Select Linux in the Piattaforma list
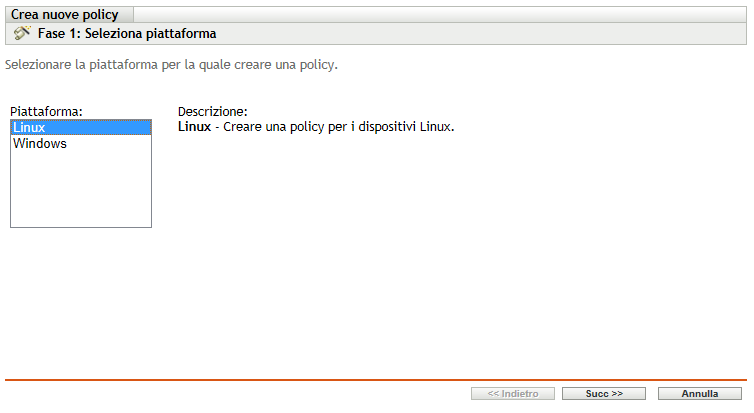 click(x=30, y=128)
